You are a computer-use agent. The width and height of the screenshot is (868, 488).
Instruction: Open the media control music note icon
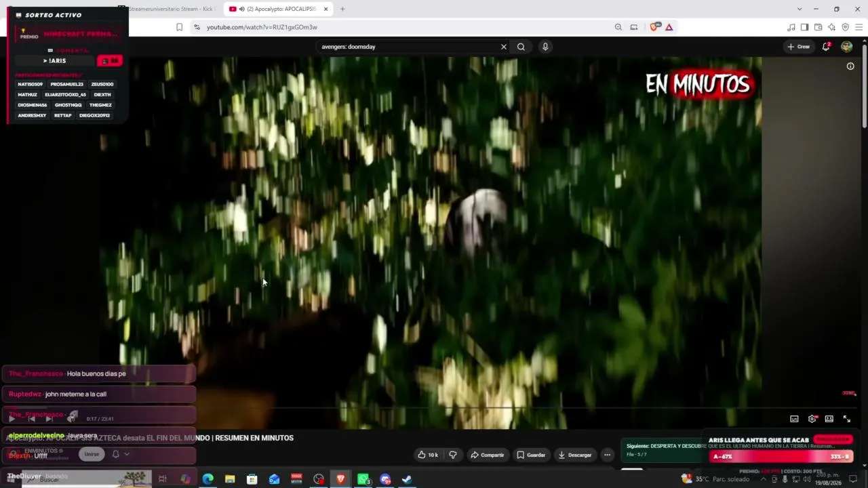pyautogui.click(x=791, y=27)
